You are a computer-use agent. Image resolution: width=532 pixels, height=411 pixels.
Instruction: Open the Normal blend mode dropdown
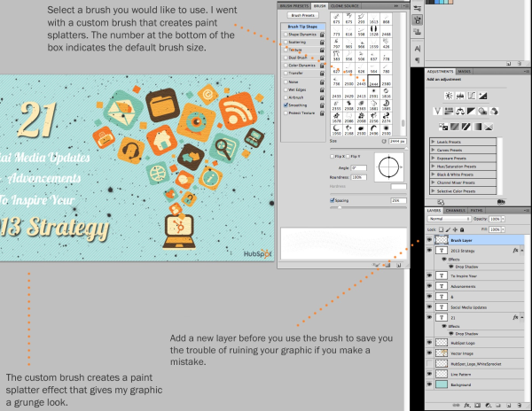[x=450, y=219]
